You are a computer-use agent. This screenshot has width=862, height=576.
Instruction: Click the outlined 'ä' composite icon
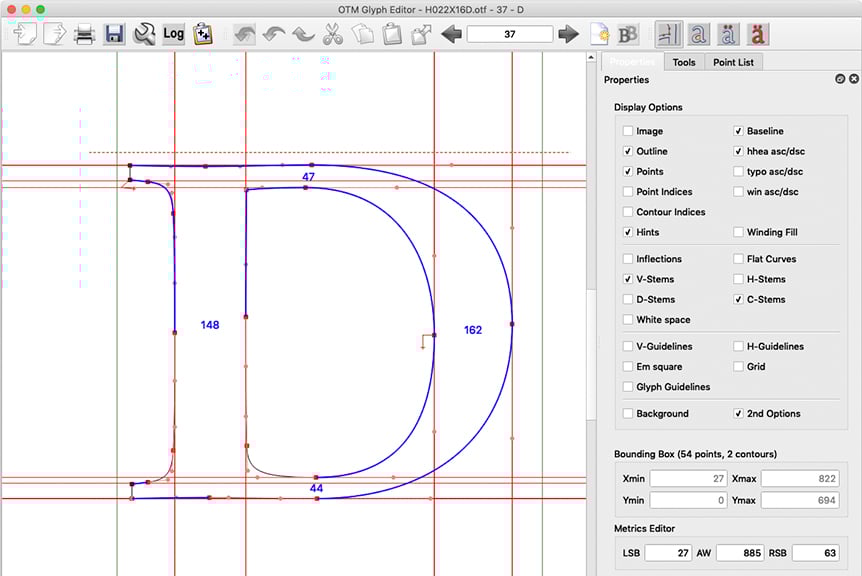point(728,34)
